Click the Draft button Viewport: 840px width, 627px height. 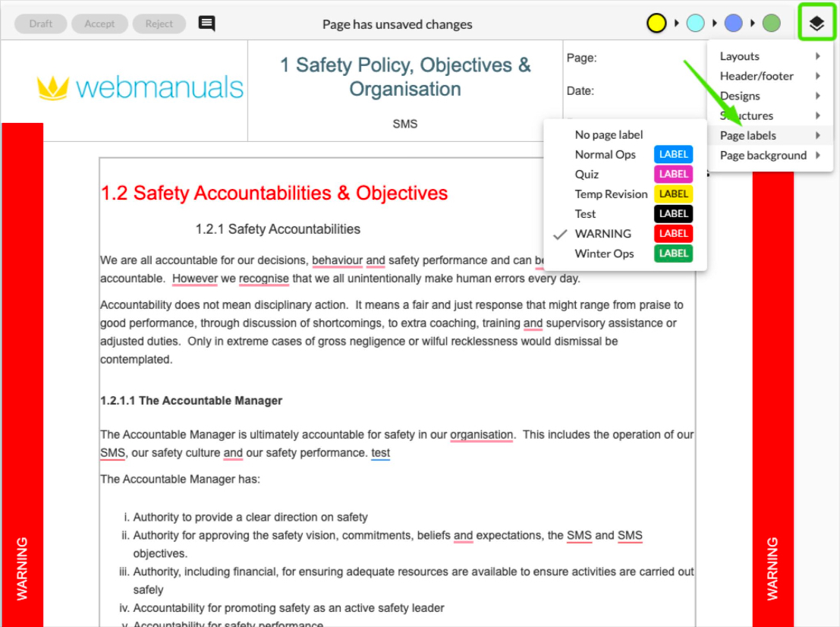[x=41, y=24]
